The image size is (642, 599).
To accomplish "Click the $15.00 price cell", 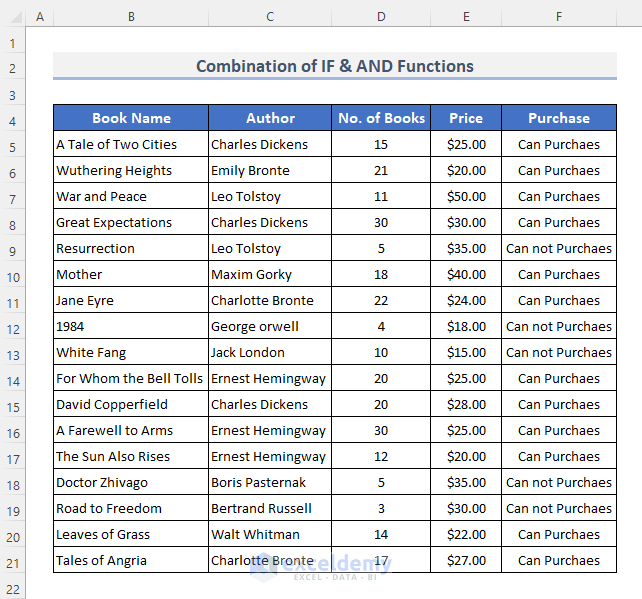I will 466,353.
